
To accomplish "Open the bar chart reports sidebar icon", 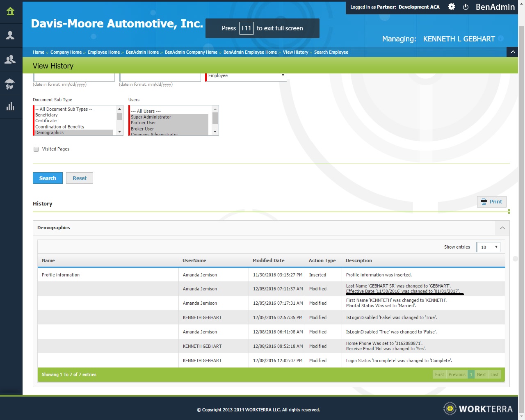I will pos(10,107).
